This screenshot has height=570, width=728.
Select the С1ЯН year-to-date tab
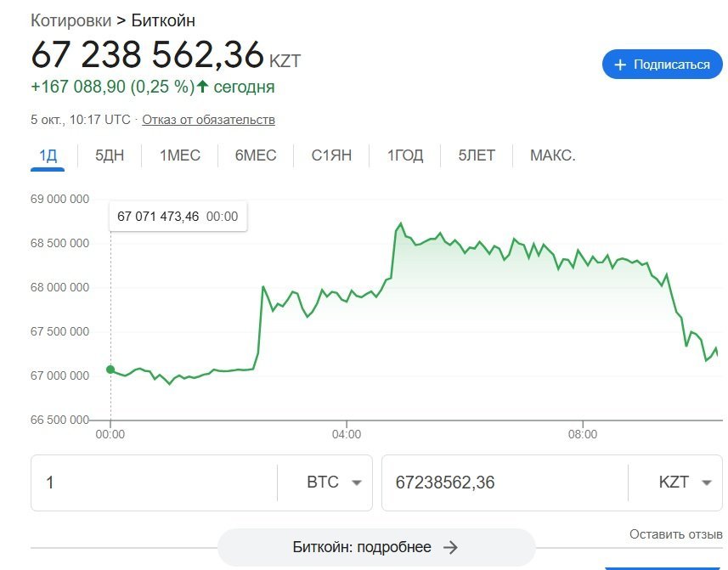[331, 155]
